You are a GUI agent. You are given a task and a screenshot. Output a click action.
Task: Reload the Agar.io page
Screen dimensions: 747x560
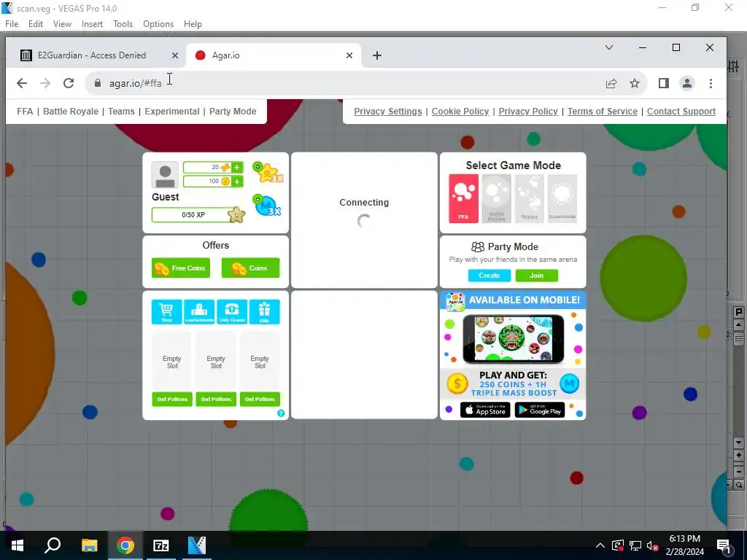(x=69, y=83)
